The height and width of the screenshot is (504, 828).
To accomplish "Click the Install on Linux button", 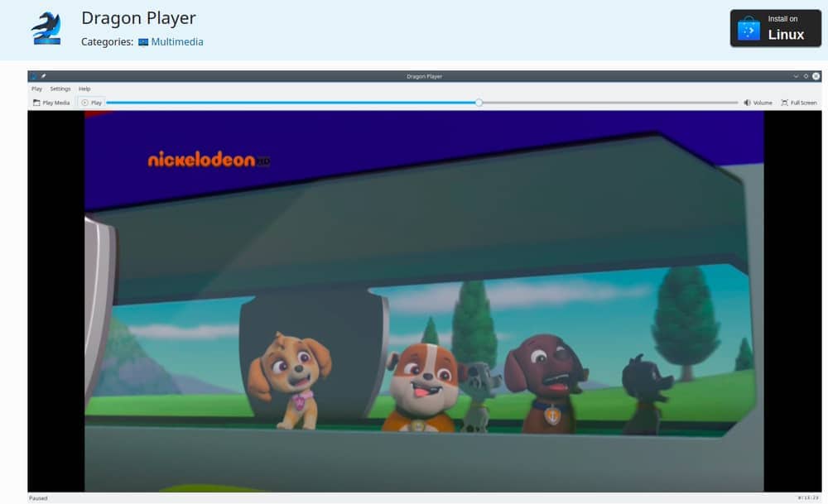I will pos(775,28).
